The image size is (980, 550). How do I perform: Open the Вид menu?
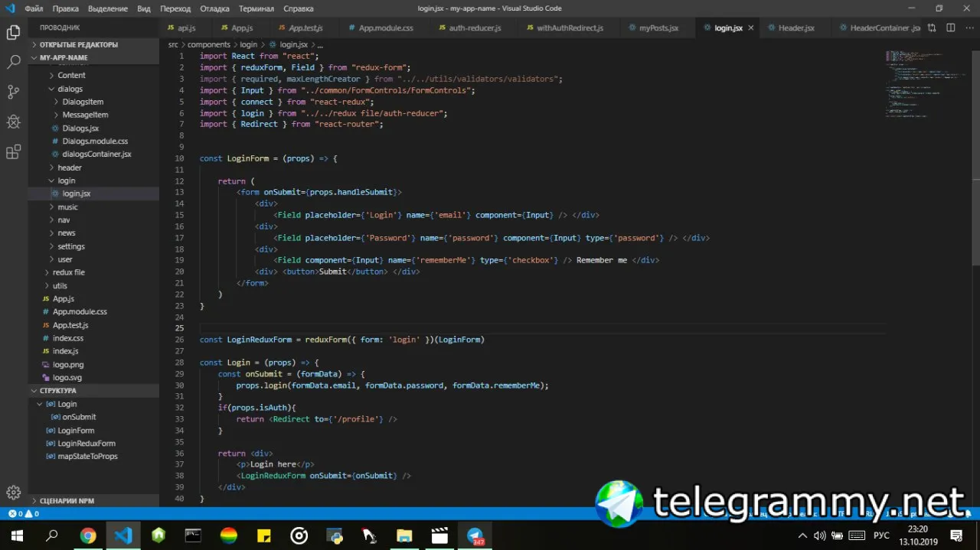pyautogui.click(x=144, y=8)
